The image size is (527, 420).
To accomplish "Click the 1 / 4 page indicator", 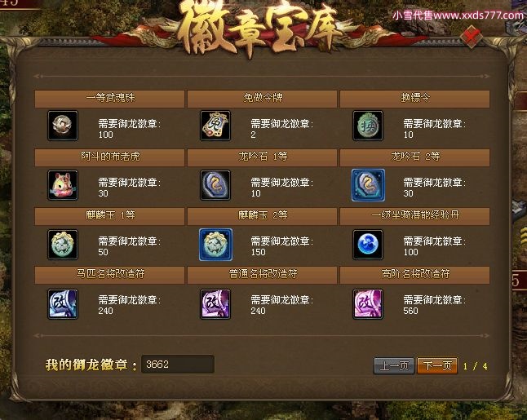I will [x=476, y=366].
